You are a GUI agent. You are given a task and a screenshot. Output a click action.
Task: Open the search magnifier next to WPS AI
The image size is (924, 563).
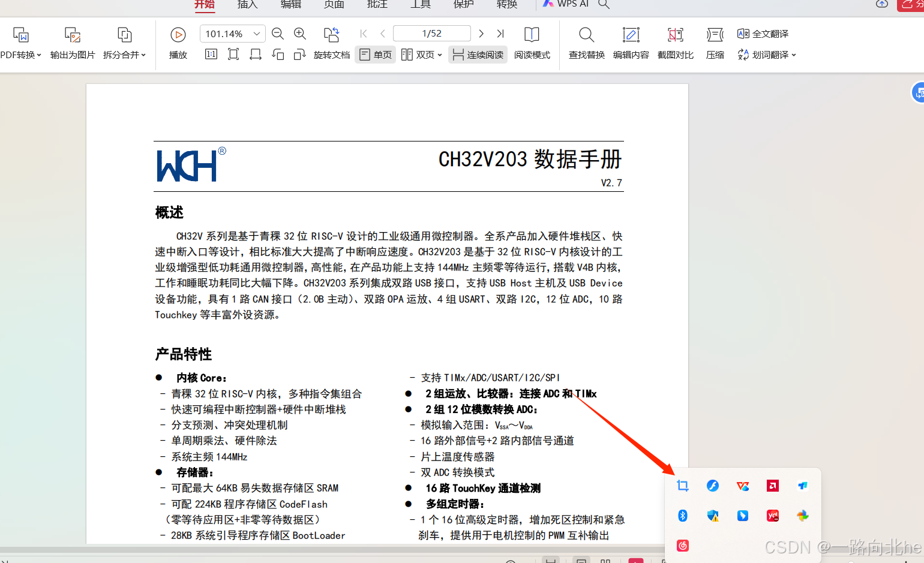click(604, 4)
